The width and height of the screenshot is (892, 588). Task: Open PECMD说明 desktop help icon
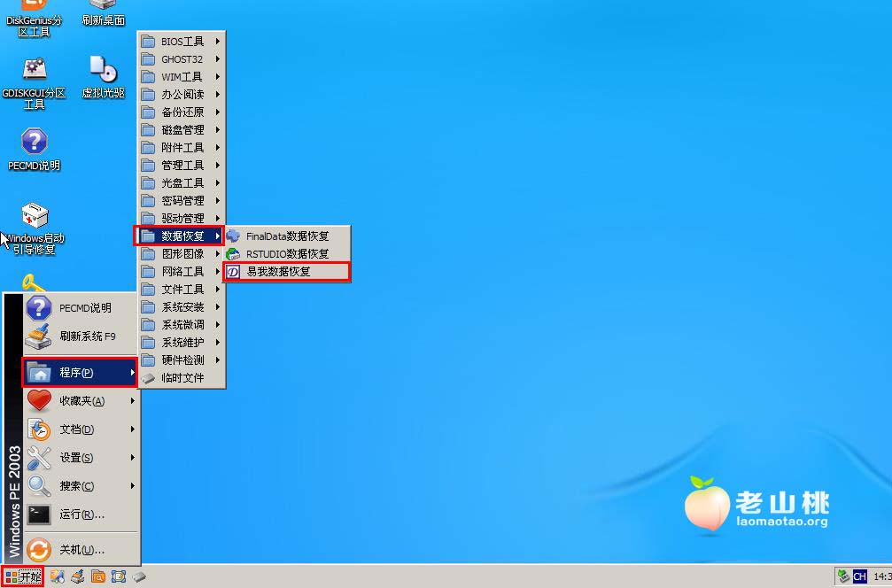coord(34,150)
